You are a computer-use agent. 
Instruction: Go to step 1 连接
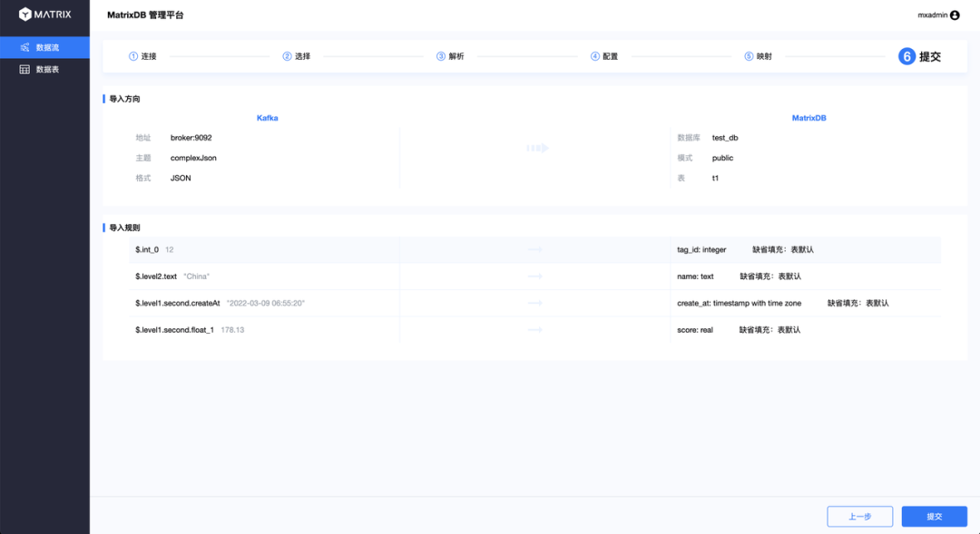142,56
